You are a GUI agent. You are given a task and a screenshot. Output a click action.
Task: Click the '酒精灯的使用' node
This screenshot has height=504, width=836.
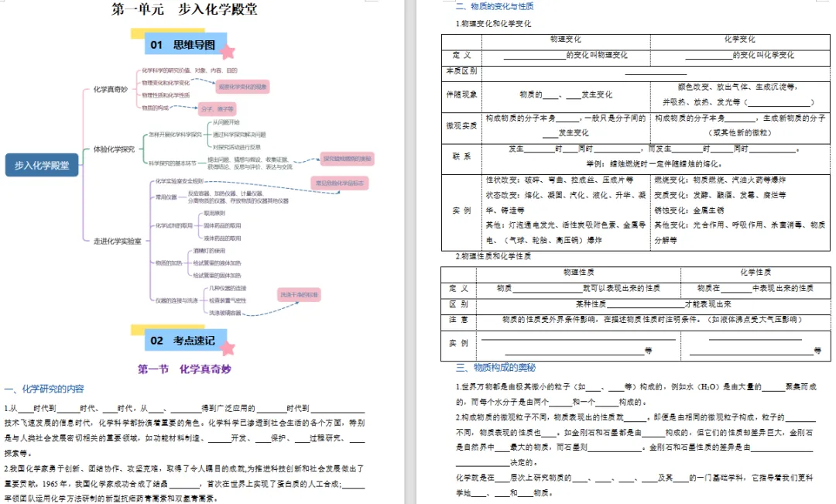pyautogui.click(x=209, y=251)
